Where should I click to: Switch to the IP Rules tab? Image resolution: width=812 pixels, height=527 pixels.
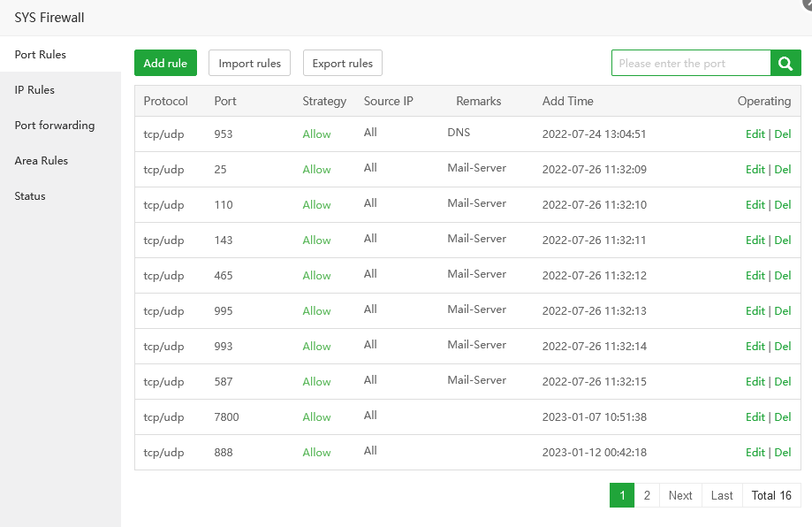(x=34, y=89)
